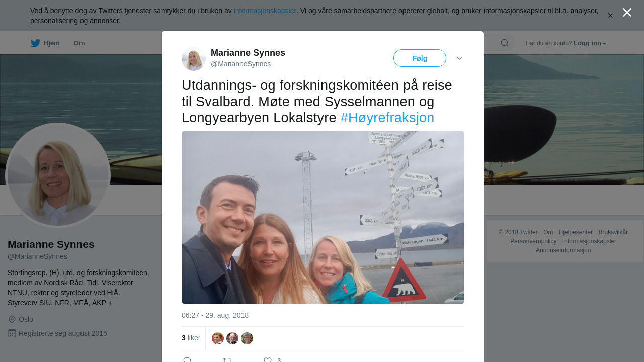Open the Hjelpesenter footer link
The width and height of the screenshot is (644, 362).
click(576, 232)
